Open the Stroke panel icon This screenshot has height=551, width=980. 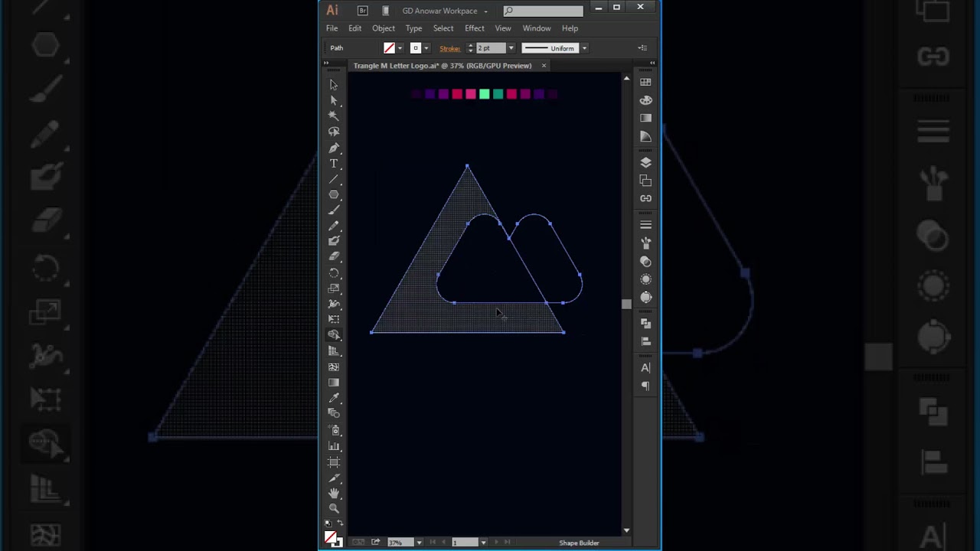[645, 225]
